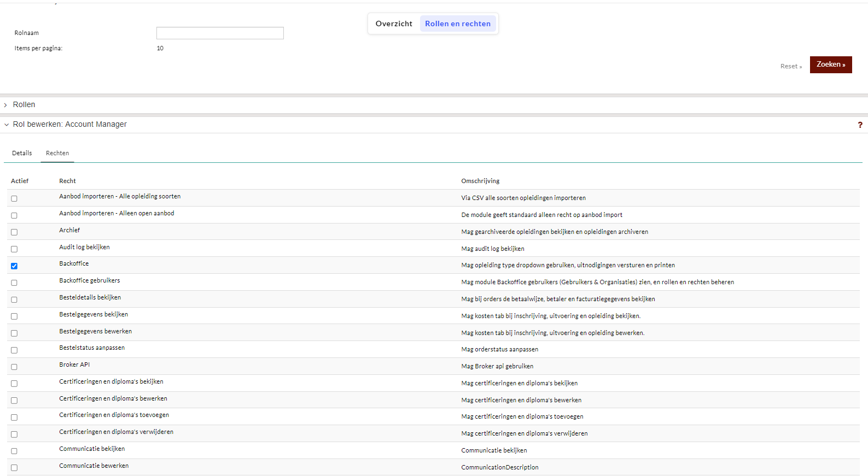Enable Communicatie bekijken checkbox

click(14, 451)
